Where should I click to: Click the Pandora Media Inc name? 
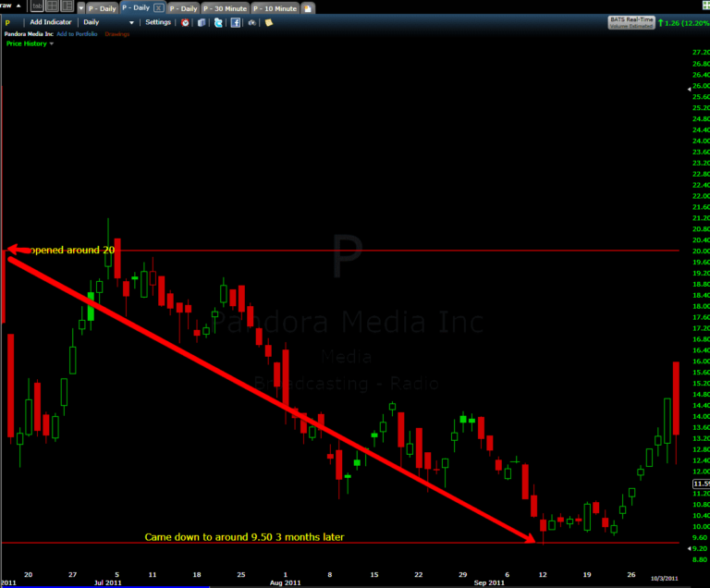point(29,34)
